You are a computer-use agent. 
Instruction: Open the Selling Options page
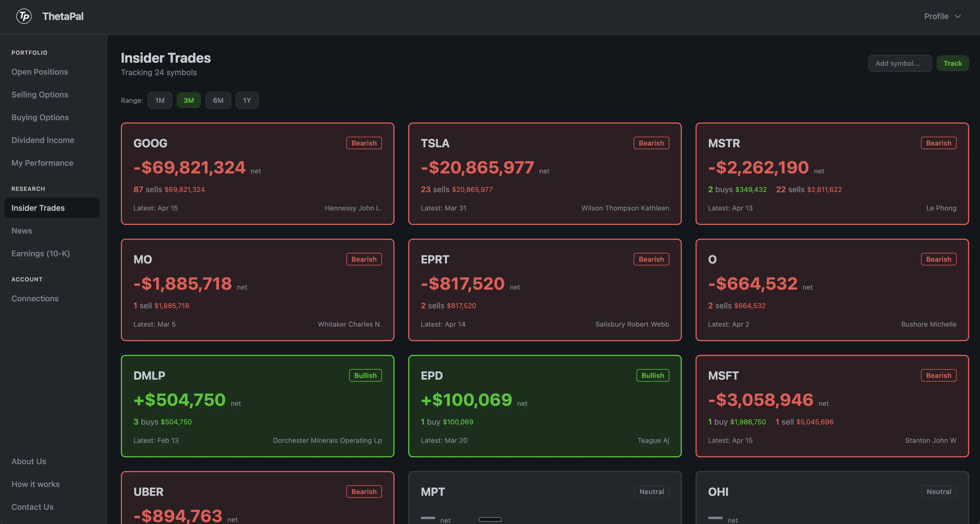[40, 95]
